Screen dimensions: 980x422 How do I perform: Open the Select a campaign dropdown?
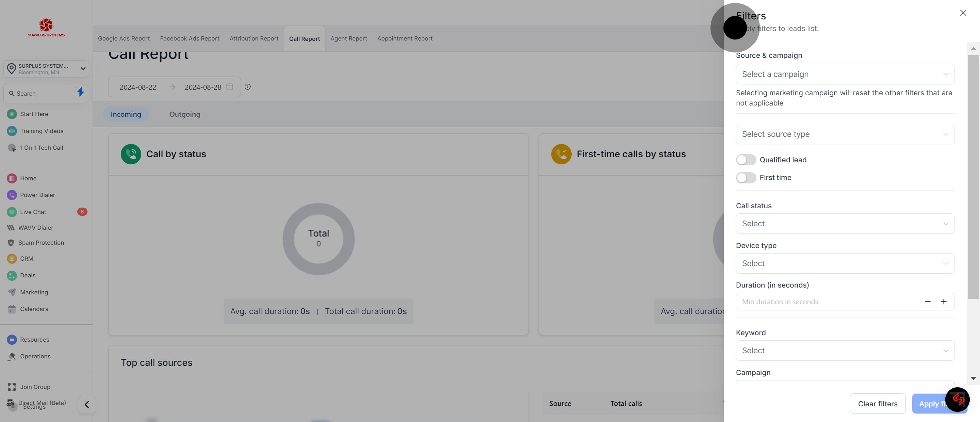pyautogui.click(x=845, y=74)
